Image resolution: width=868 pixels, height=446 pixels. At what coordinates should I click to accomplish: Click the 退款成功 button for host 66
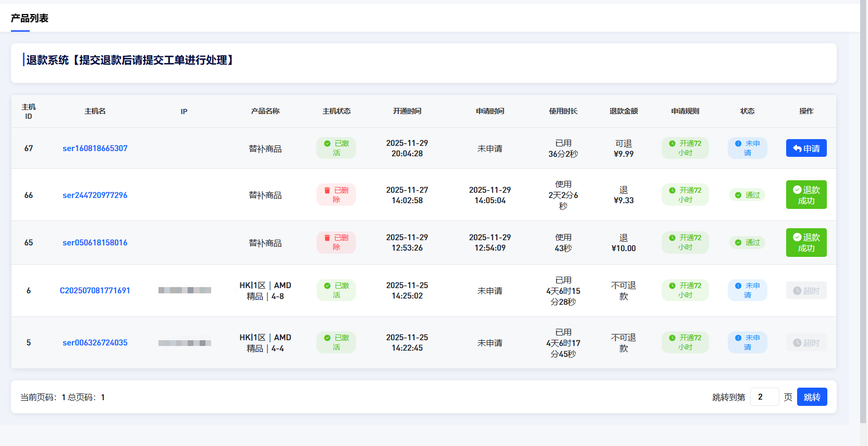tap(806, 195)
